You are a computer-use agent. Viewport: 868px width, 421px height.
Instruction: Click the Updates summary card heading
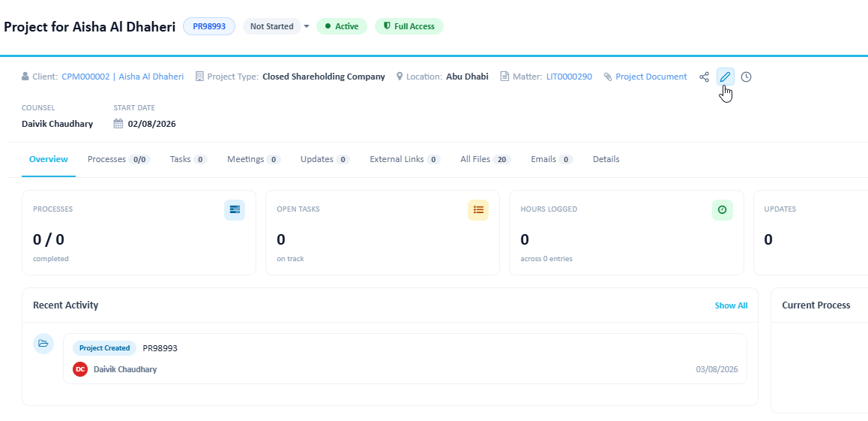(780, 209)
